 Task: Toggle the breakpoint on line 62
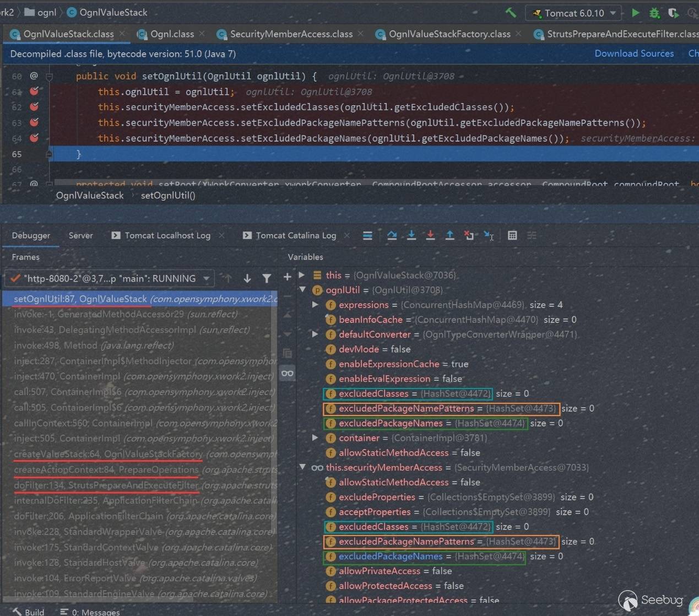tap(34, 107)
